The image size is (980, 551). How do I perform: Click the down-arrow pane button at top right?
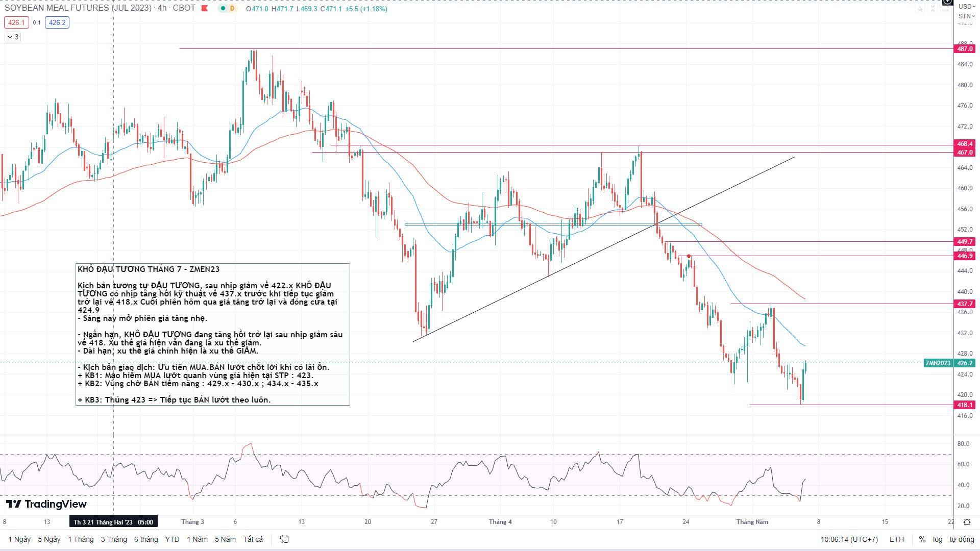click(920, 9)
